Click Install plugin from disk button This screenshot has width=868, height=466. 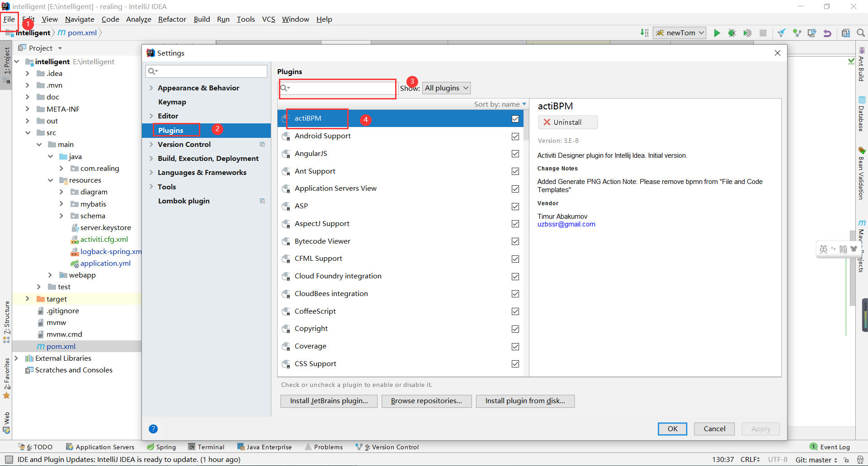(525, 401)
